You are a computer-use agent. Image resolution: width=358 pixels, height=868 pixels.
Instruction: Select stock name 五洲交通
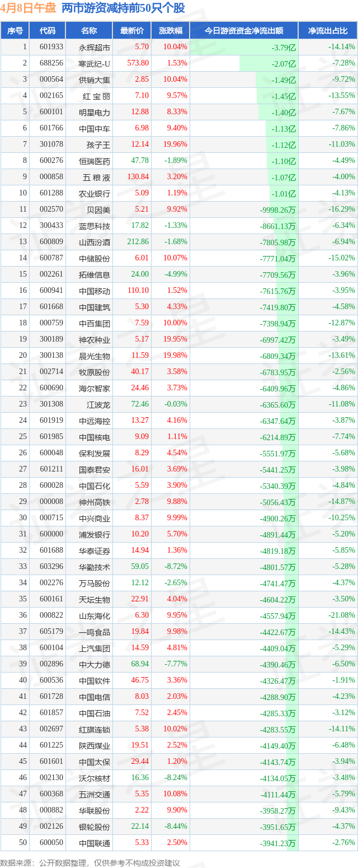[95, 795]
